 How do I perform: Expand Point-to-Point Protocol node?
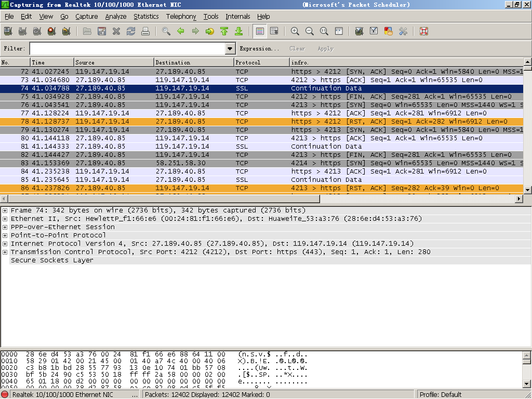click(x=5, y=235)
